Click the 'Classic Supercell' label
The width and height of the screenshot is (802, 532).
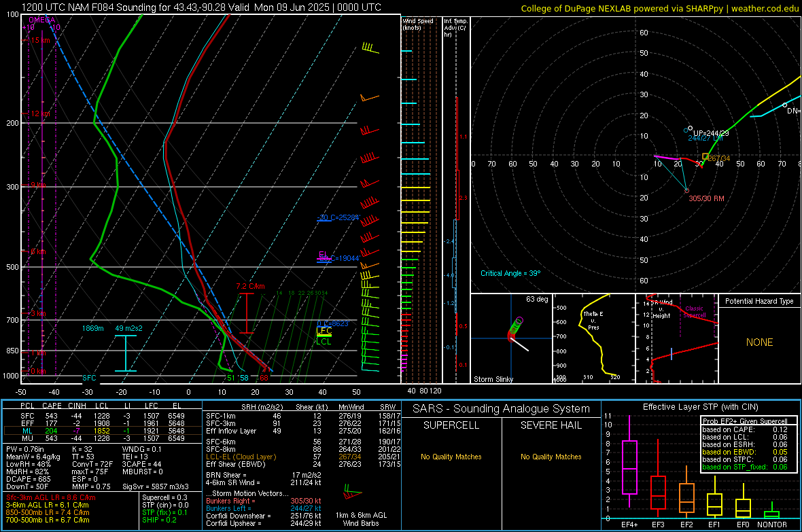(x=694, y=312)
